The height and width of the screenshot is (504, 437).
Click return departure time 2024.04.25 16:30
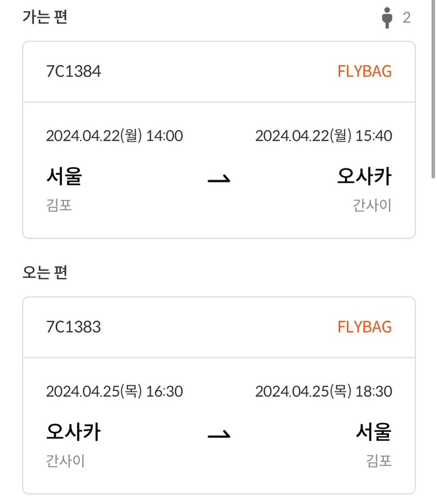(x=115, y=391)
